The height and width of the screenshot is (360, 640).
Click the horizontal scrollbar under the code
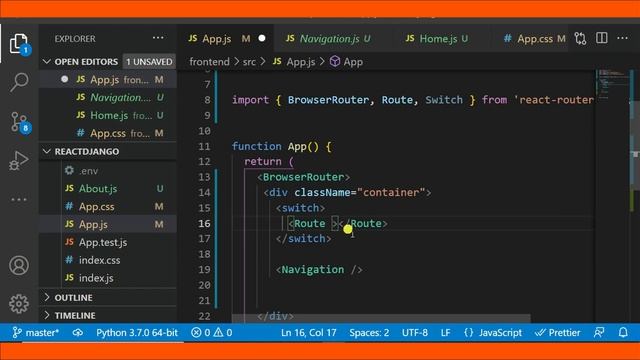(x=381, y=318)
